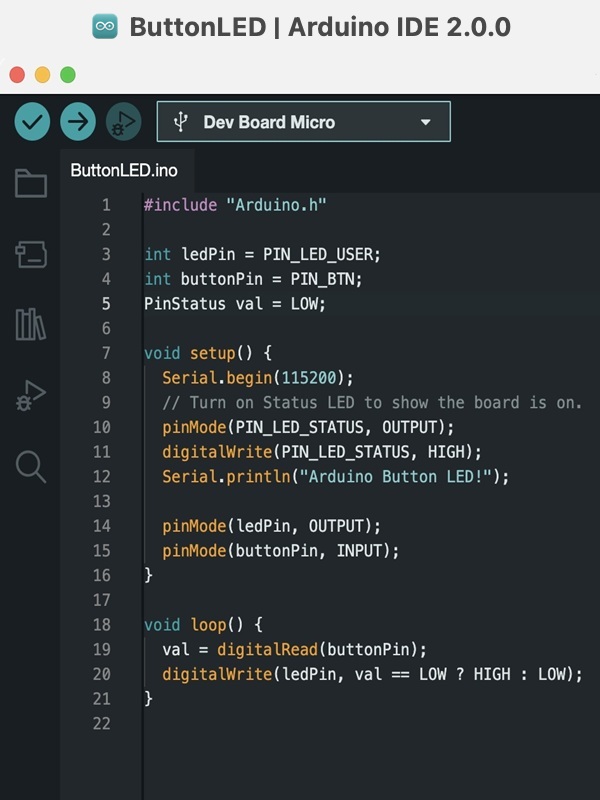Open the Boards Manager sidebar icon
600x800 pixels.
[31, 255]
